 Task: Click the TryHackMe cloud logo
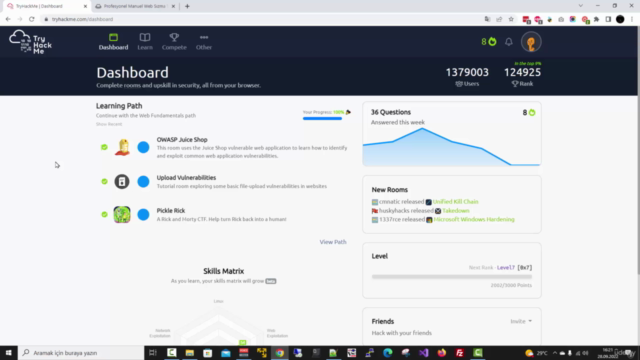tap(31, 42)
